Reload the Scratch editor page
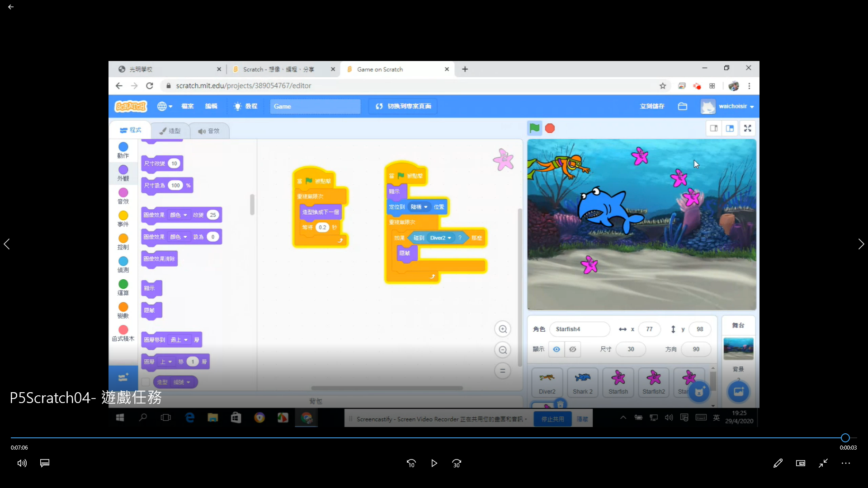 [150, 86]
